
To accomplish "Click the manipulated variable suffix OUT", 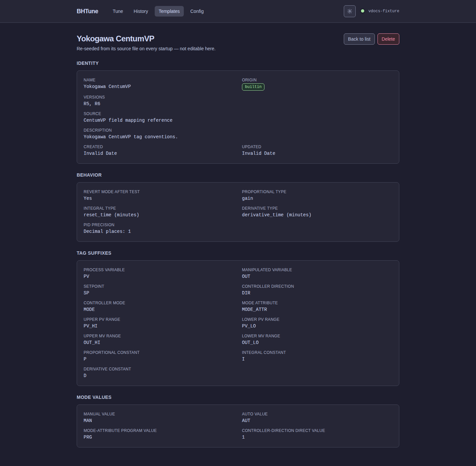I will (246, 276).
